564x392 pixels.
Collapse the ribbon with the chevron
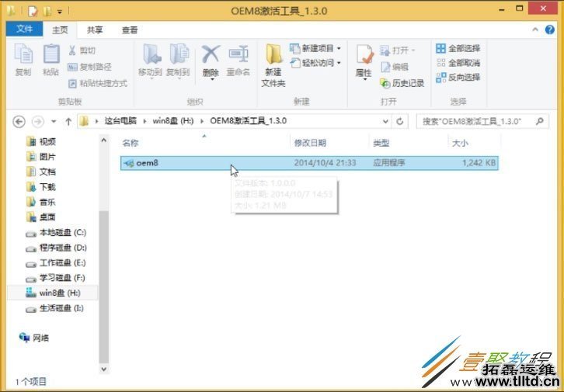[x=535, y=29]
